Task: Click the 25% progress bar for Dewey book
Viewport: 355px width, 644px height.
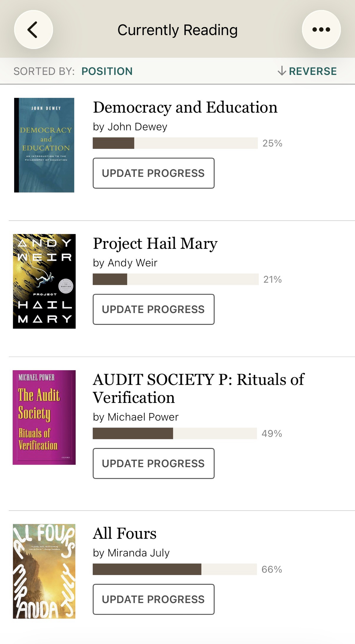Action: click(175, 143)
